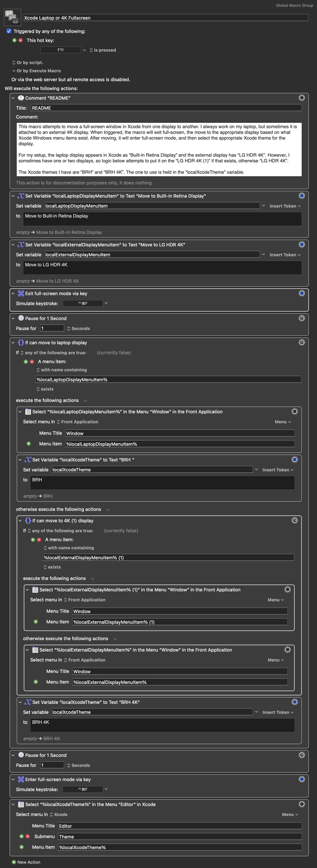Open Insert Token for localExternalDisplayMenuItem variable
317x868 pixels.
coord(285,255)
